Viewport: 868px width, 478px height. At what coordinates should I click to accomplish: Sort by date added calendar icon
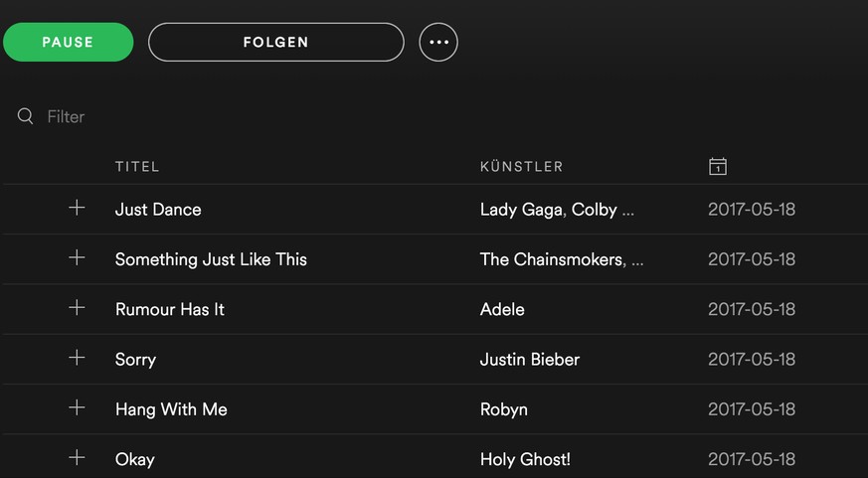pyautogui.click(x=718, y=166)
